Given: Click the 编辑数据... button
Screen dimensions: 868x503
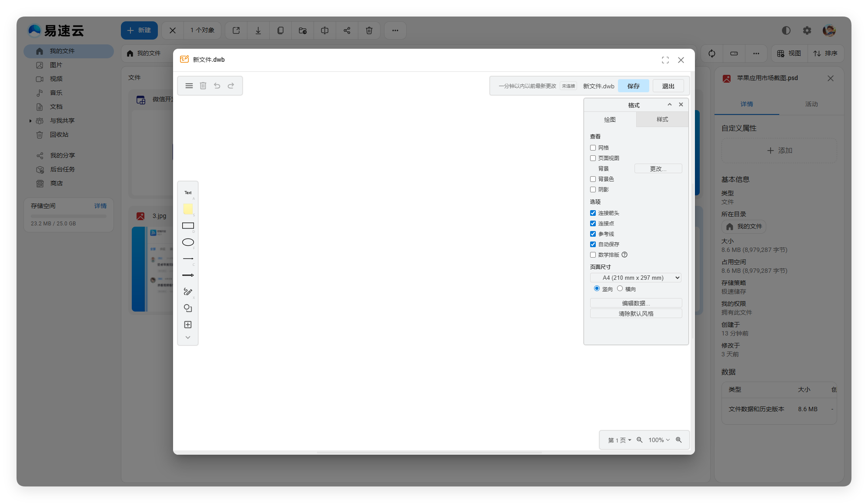Looking at the screenshot, I should (x=636, y=303).
